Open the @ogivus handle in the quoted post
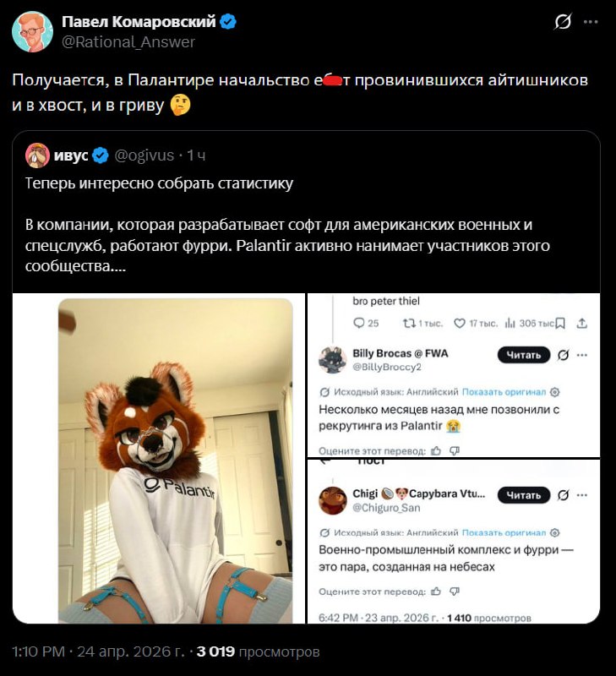The height and width of the screenshot is (676, 616). coord(144,155)
